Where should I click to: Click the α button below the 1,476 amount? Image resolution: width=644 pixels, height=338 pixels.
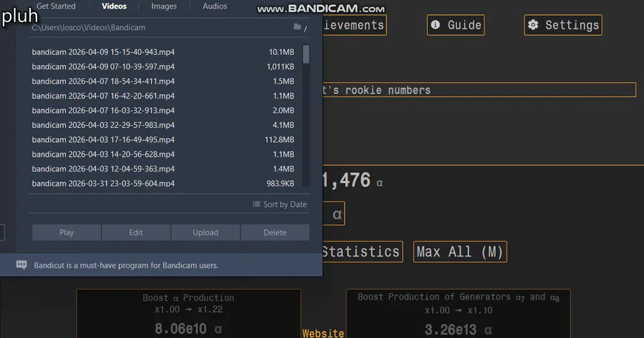pos(333,213)
